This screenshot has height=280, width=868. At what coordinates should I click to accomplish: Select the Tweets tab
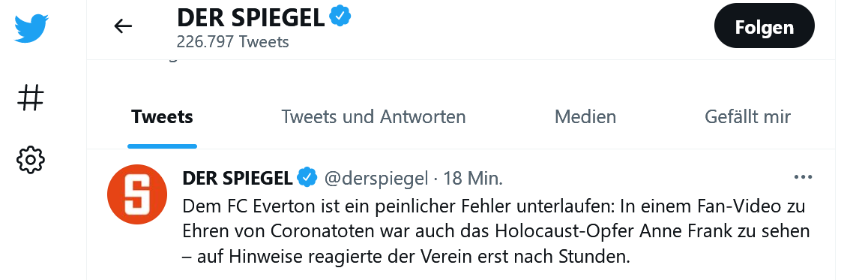[162, 117]
